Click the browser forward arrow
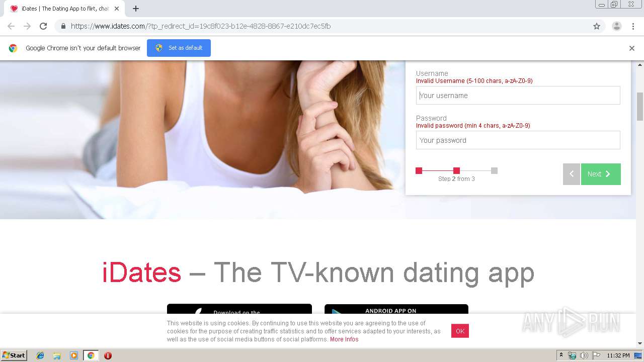Viewport: 644px width, 362px height. click(27, 26)
